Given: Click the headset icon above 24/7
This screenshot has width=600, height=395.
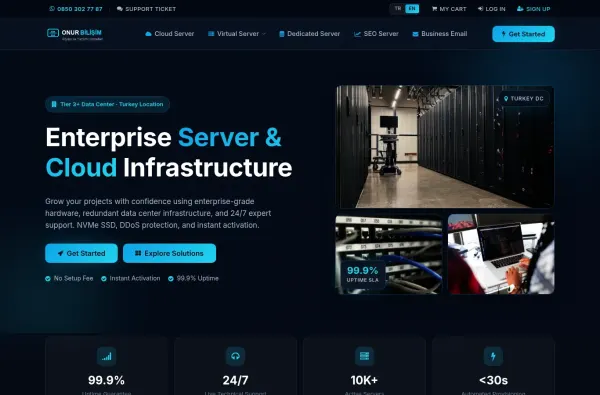Looking at the screenshot, I should [x=235, y=356].
